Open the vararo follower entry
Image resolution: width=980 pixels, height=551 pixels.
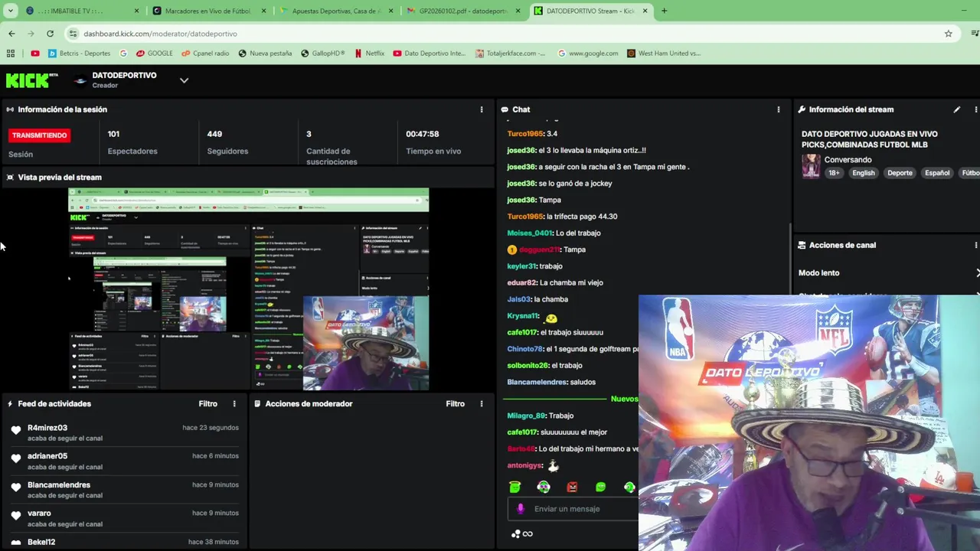[x=125, y=518]
